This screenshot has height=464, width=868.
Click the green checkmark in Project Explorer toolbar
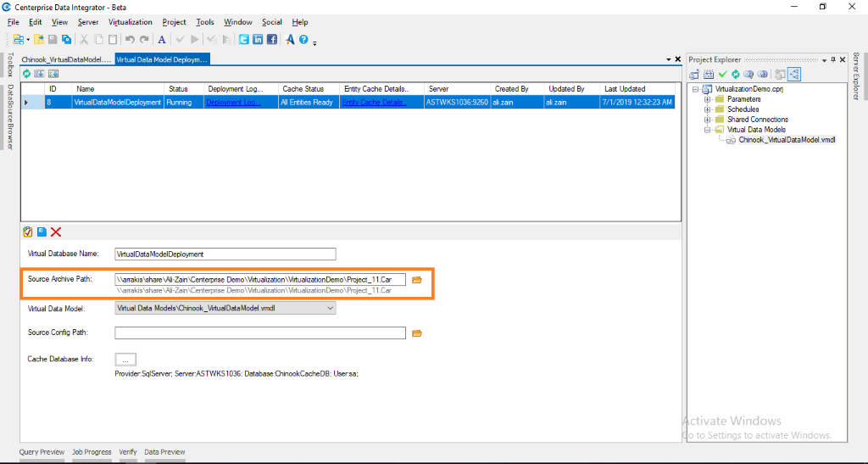[723, 75]
